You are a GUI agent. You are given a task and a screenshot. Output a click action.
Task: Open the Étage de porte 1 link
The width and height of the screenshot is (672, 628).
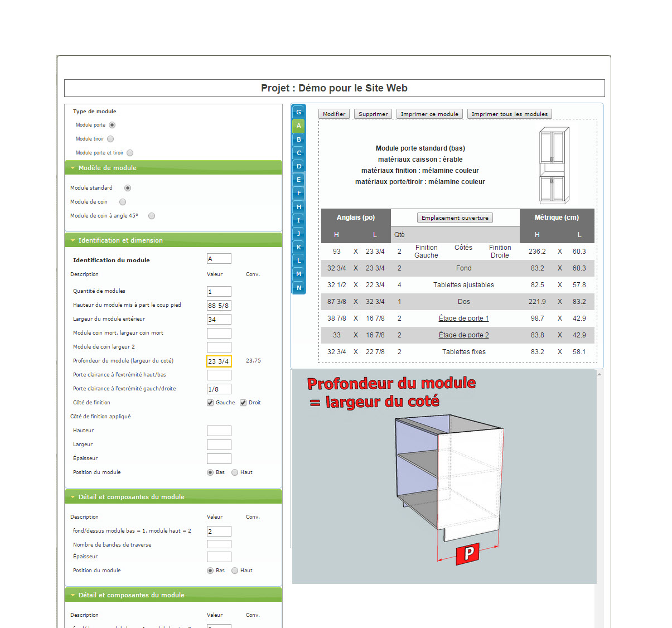tap(463, 318)
